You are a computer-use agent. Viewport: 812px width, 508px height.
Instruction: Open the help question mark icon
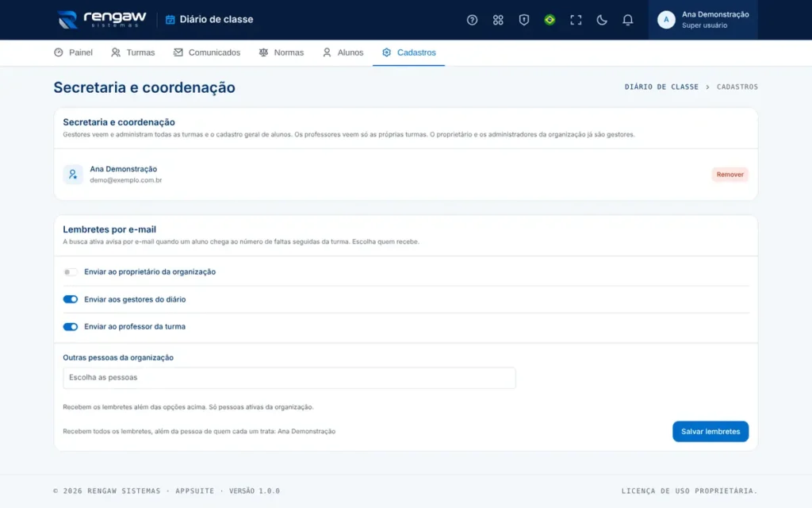coord(472,20)
